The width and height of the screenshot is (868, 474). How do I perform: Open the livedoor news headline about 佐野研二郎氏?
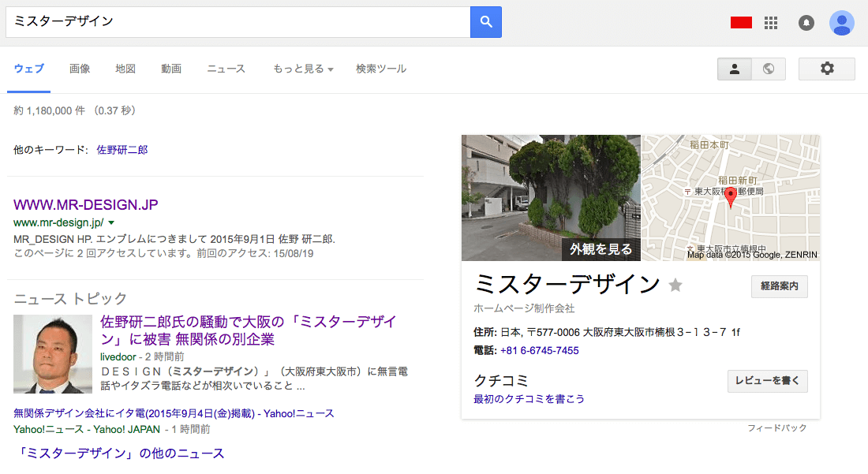[x=249, y=330]
